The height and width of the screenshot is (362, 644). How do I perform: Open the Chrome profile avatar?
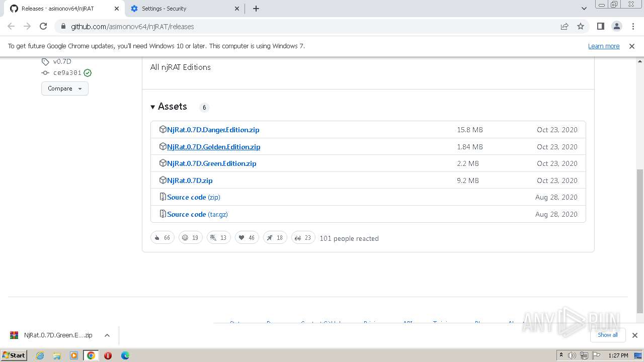pos(616,26)
